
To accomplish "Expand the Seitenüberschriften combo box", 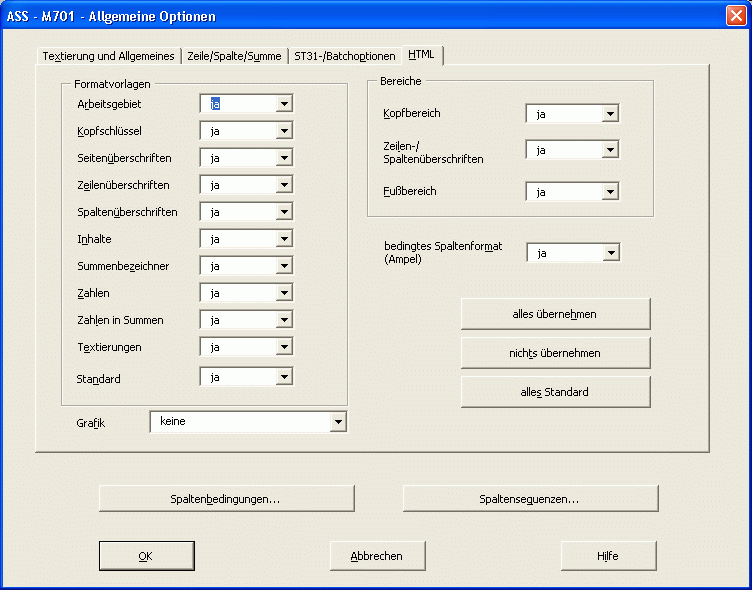I will [285, 158].
